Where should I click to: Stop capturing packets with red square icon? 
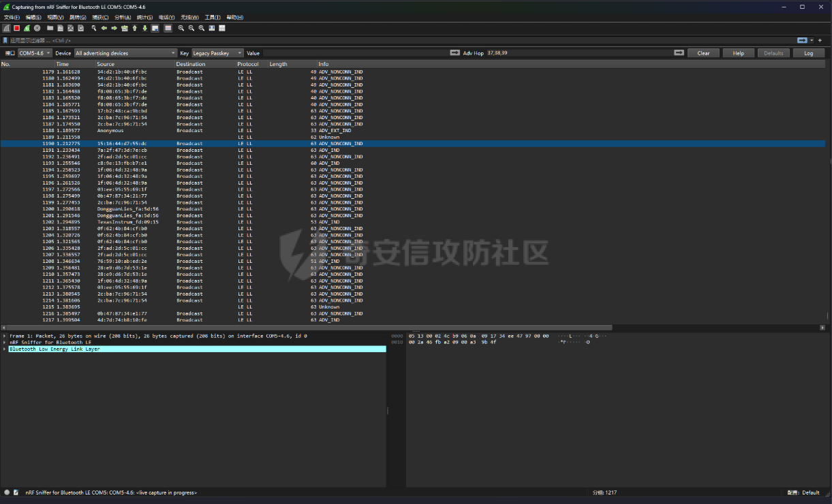tap(16, 28)
